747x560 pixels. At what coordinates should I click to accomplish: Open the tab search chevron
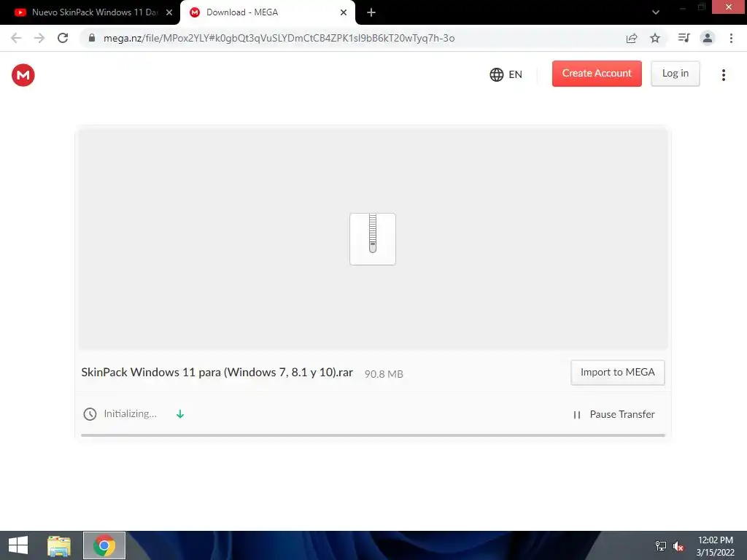656,12
